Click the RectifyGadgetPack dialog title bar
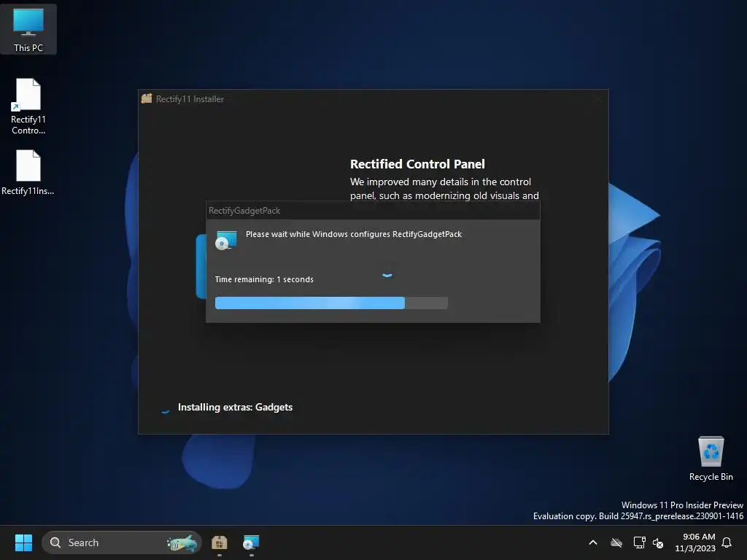 click(x=373, y=211)
